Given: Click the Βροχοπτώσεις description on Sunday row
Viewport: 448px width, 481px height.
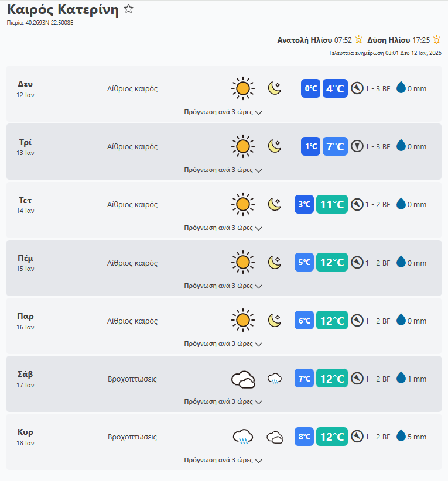Looking at the screenshot, I should (132, 437).
